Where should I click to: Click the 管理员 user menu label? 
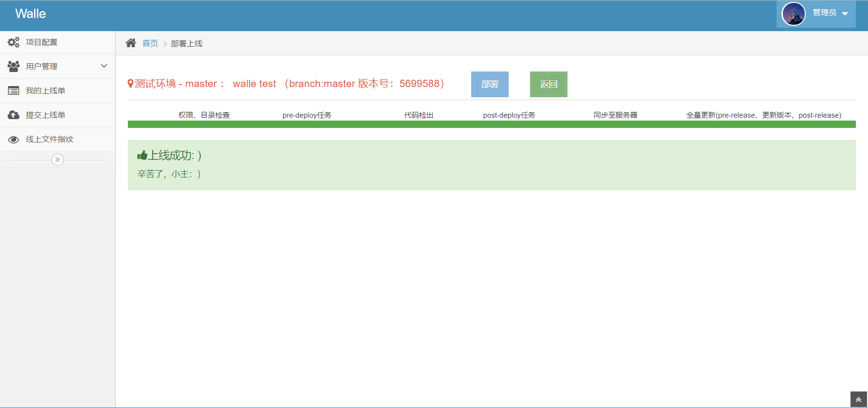pyautogui.click(x=824, y=13)
